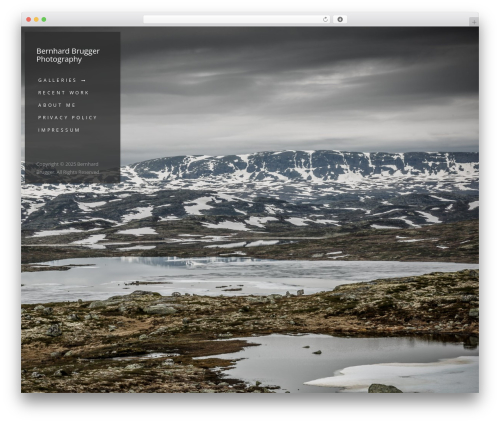This screenshot has width=500, height=423.
Task: Click the reader button beside address bar
Action: pos(340,19)
